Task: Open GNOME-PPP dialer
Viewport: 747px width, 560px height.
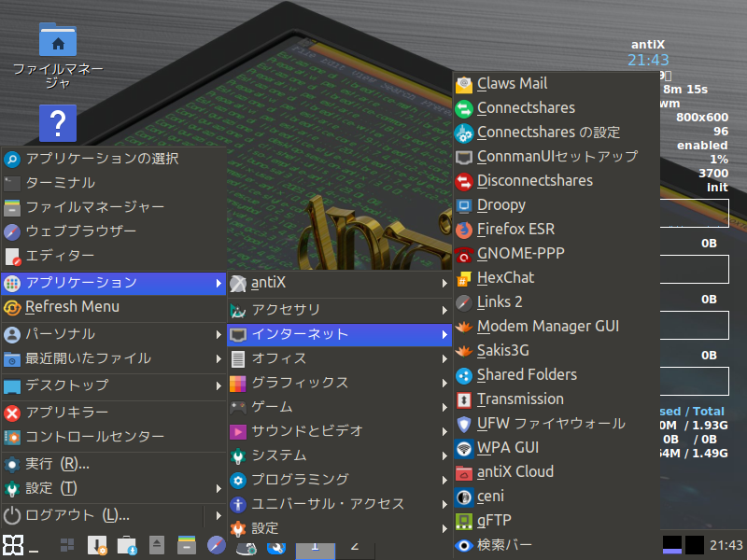Action: pyautogui.click(x=556, y=254)
